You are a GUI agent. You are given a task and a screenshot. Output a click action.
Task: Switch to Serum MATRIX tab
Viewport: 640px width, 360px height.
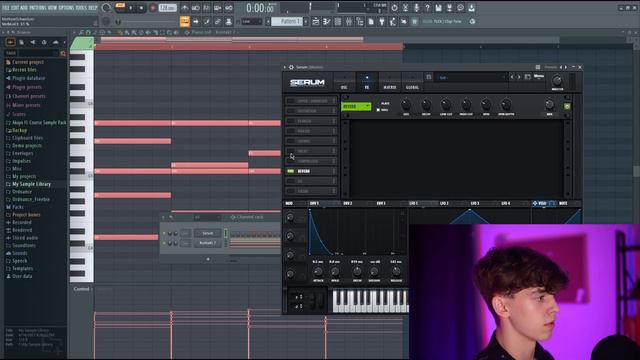pos(390,82)
